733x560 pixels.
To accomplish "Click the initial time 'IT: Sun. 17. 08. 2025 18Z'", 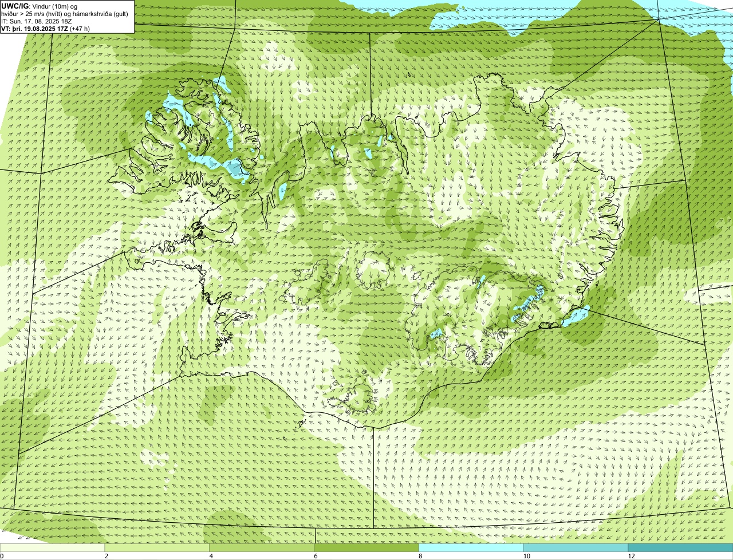I will tap(37, 21).
